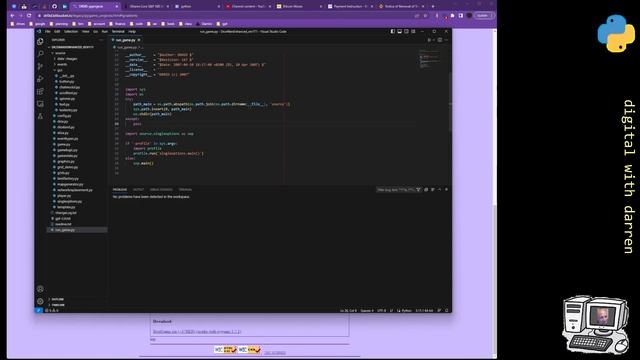
Task: Open the Extensions view
Action: 40,91
